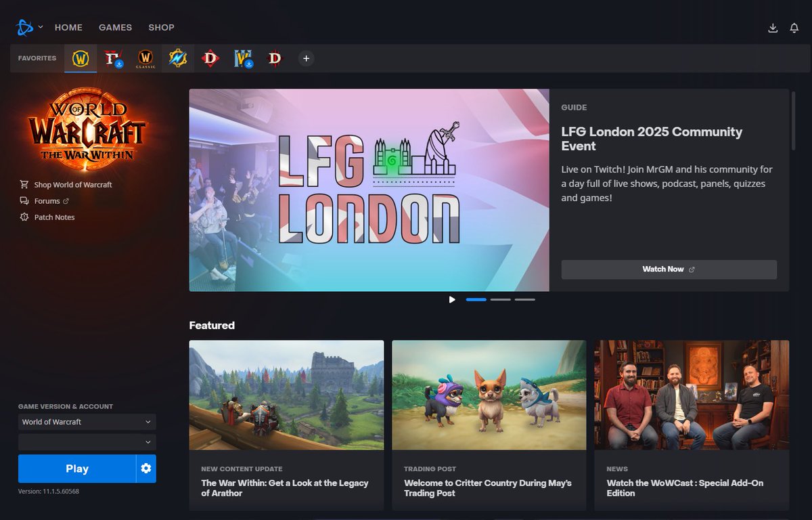Click the Watch Now button
The width and height of the screenshot is (812, 520).
coord(669,269)
